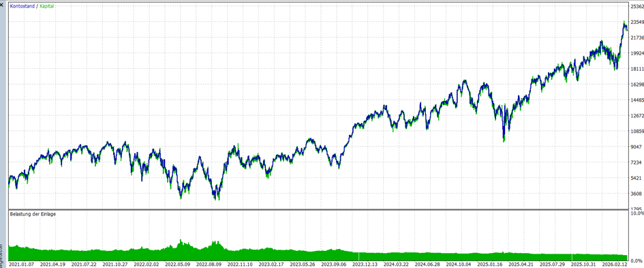Viewport: 644px width, 268px height.
Task: Click the 0.0% label on the load axis
Action: click(637, 260)
